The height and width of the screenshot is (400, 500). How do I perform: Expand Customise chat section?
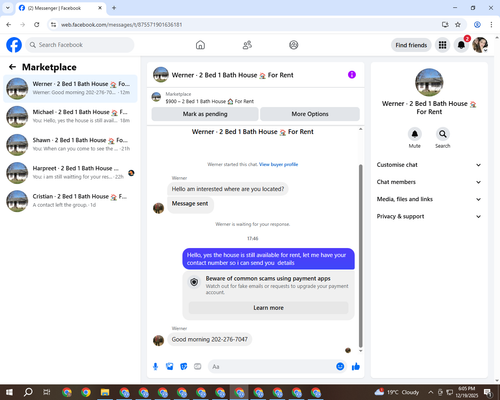pyautogui.click(x=429, y=165)
